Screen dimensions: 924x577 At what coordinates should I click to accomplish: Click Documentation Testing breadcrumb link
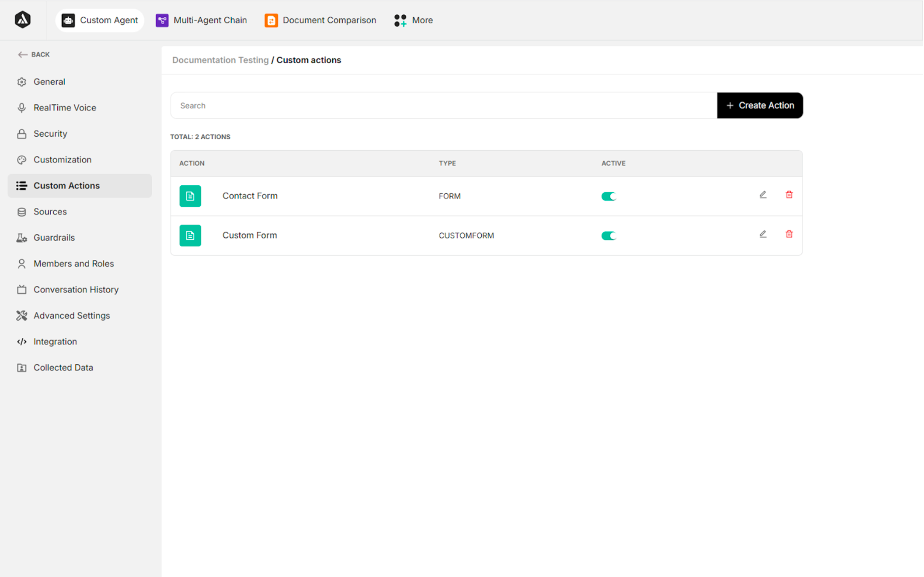[220, 60]
